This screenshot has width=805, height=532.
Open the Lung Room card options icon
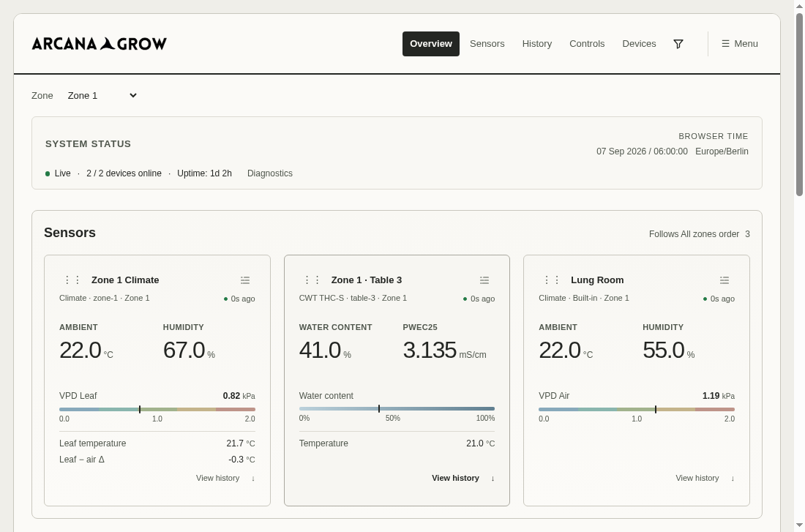click(x=724, y=280)
